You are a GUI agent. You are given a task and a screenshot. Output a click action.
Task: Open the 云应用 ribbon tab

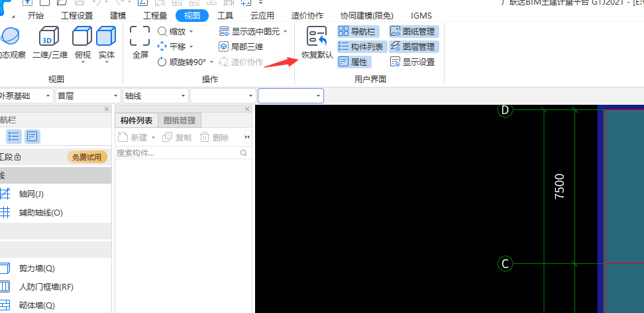[x=262, y=16]
